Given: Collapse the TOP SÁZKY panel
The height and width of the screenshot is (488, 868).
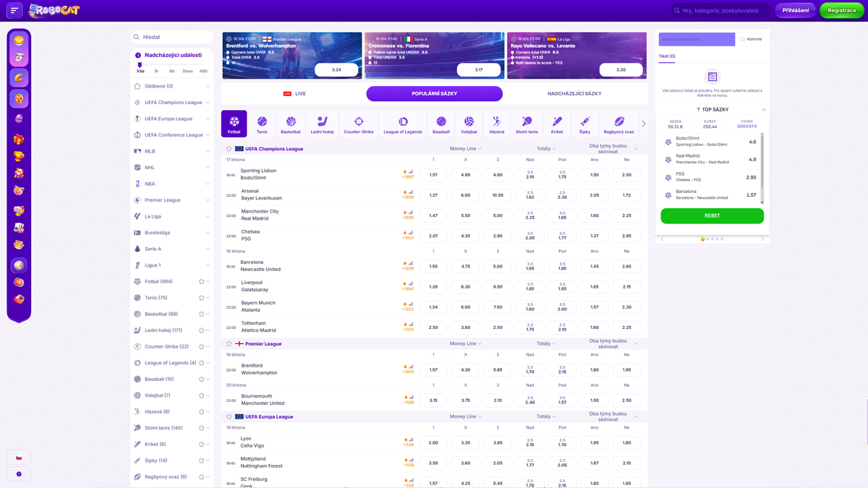Looking at the screenshot, I should point(764,110).
